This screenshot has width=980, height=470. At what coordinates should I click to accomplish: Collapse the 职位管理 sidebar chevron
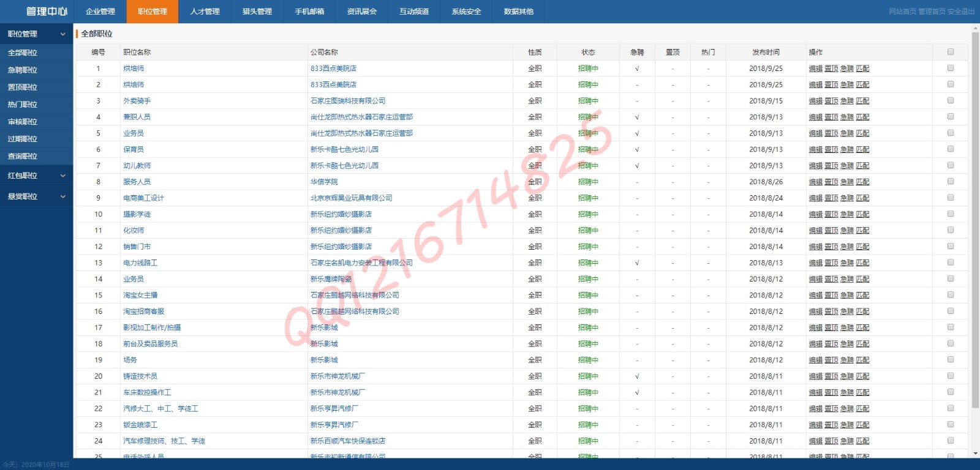pyautogui.click(x=62, y=34)
